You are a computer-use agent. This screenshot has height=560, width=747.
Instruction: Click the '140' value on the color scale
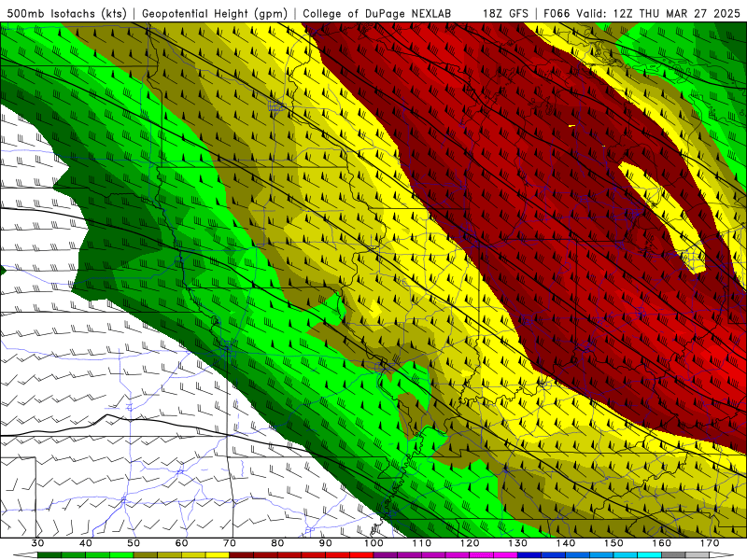coord(566,543)
